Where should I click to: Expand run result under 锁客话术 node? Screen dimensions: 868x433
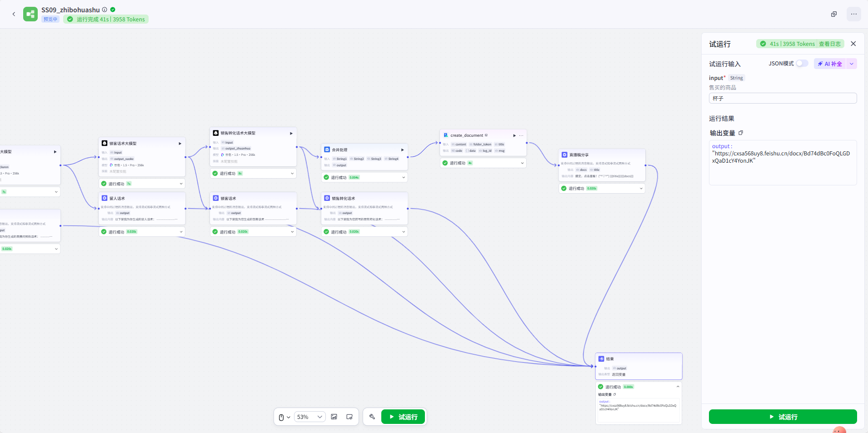(x=292, y=232)
